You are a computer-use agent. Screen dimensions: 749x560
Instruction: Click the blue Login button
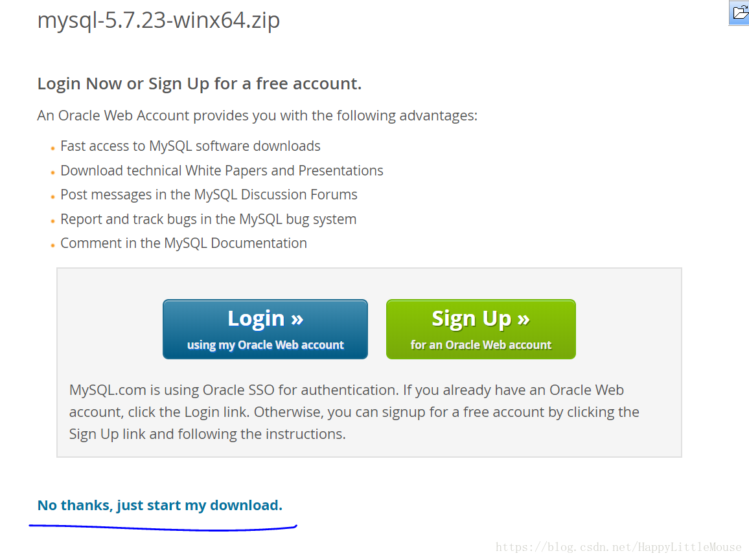265,329
